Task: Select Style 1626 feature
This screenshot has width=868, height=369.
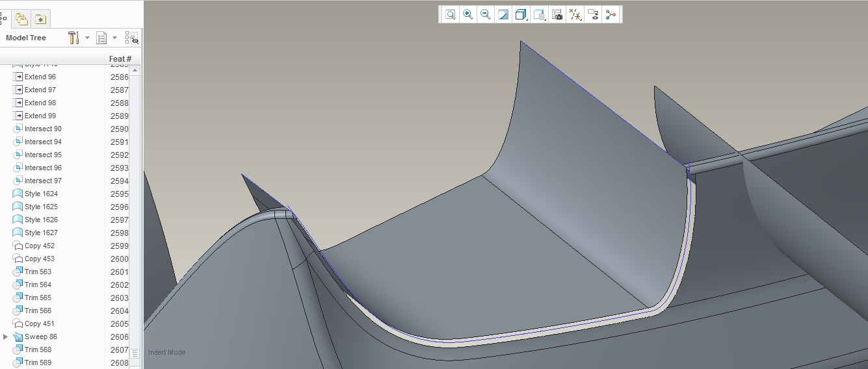Action: tap(41, 220)
